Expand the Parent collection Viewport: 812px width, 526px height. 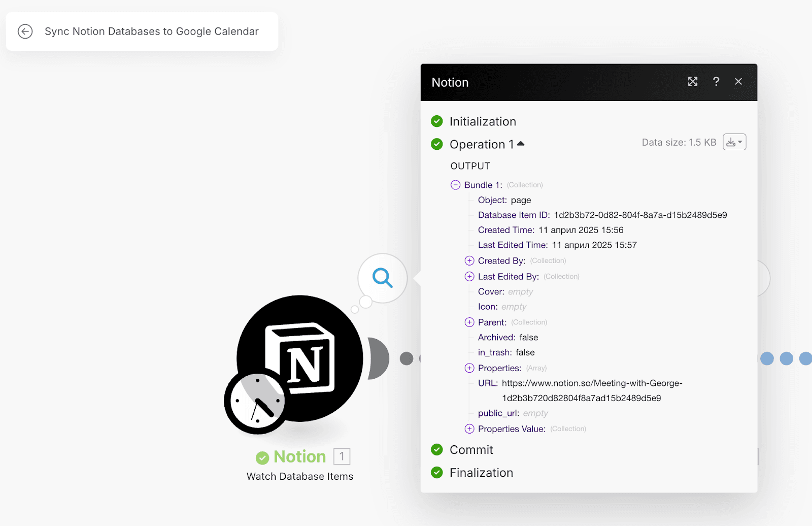tap(469, 322)
